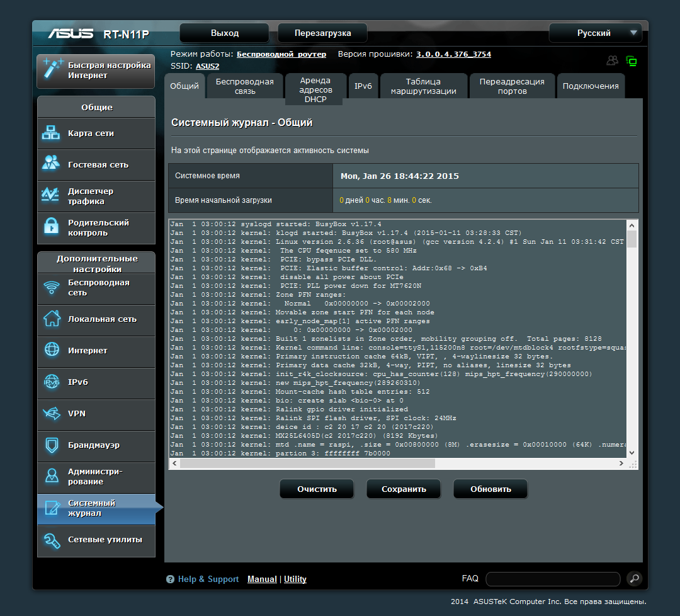The width and height of the screenshot is (680, 616).
Task: Select the Переадресация портов tab
Action: click(x=511, y=86)
